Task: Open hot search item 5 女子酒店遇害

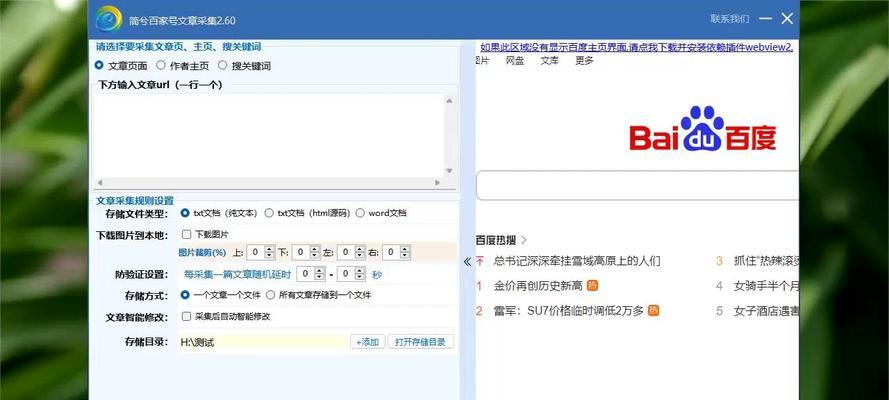Action: (x=766, y=310)
